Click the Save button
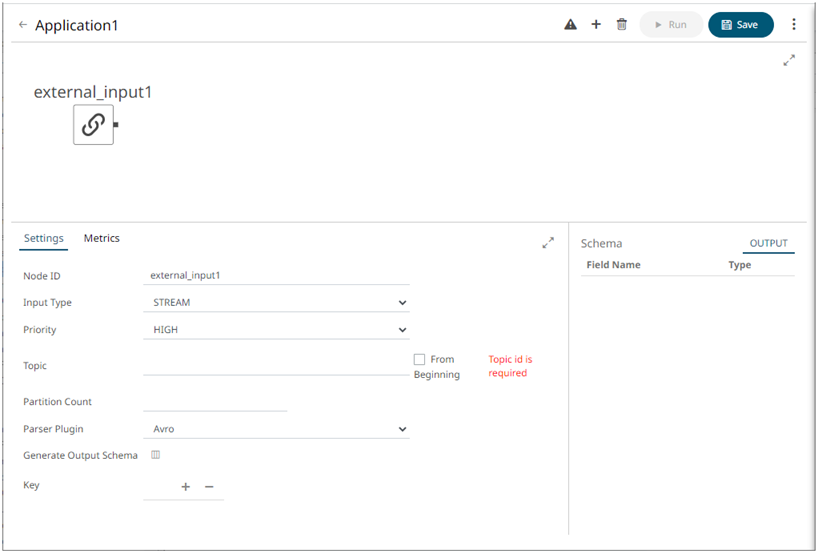818x554 pixels. 740,25
